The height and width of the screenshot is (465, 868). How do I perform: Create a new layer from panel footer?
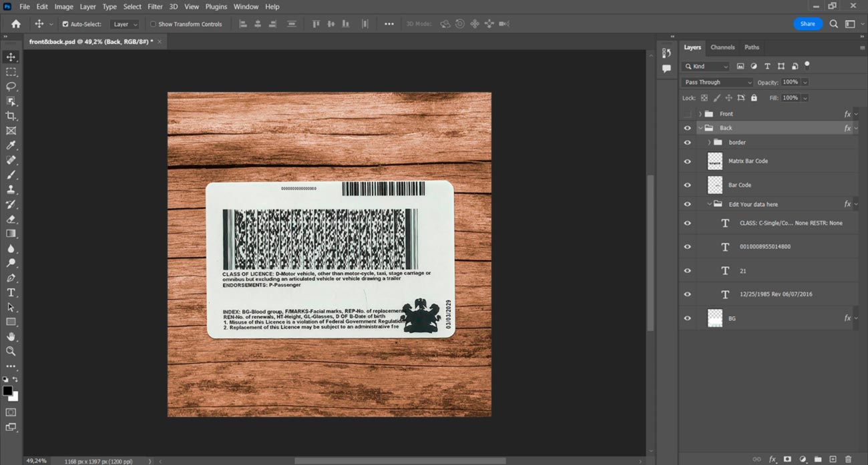[x=833, y=459]
